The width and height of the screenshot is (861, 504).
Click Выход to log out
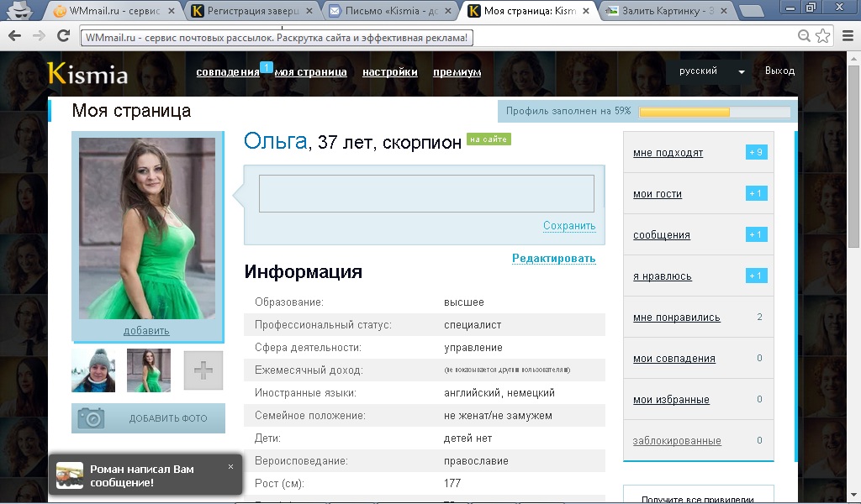click(x=779, y=71)
